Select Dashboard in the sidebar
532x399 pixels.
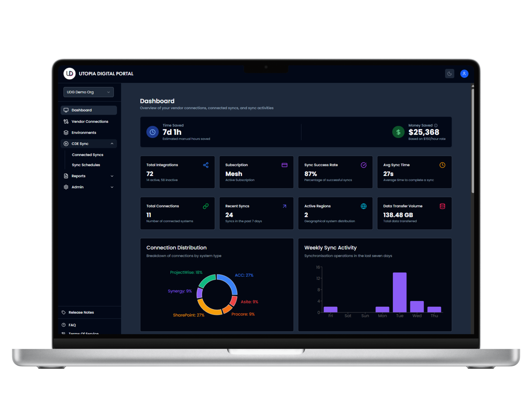(x=89, y=110)
